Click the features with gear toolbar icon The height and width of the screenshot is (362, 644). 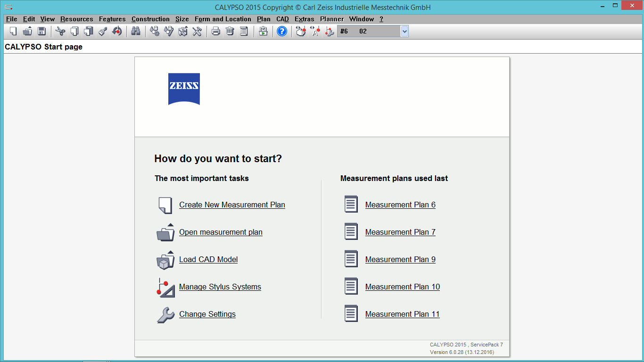pos(155,31)
